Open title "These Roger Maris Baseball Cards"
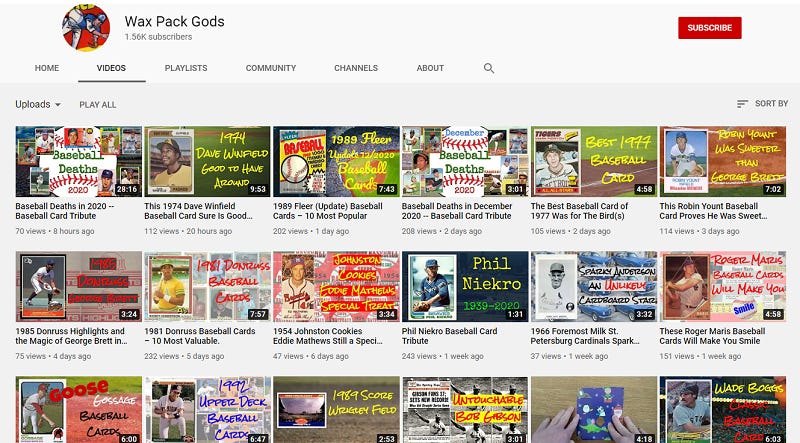 click(x=712, y=336)
